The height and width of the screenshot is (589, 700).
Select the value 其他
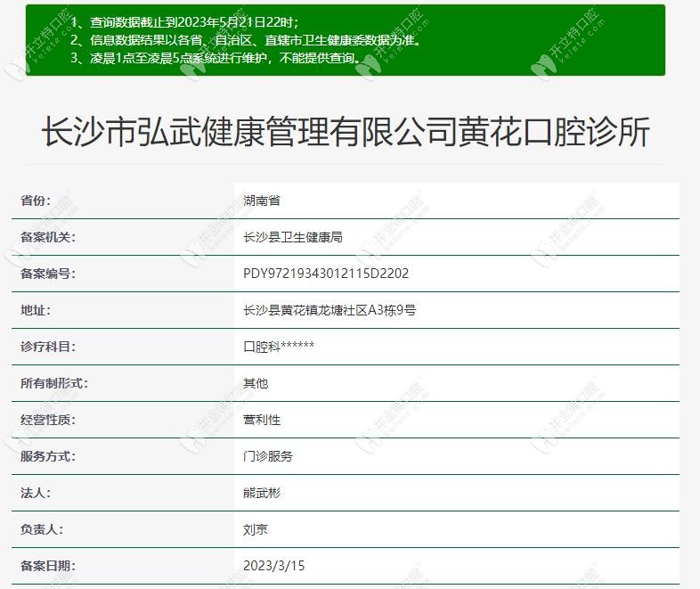tap(256, 383)
